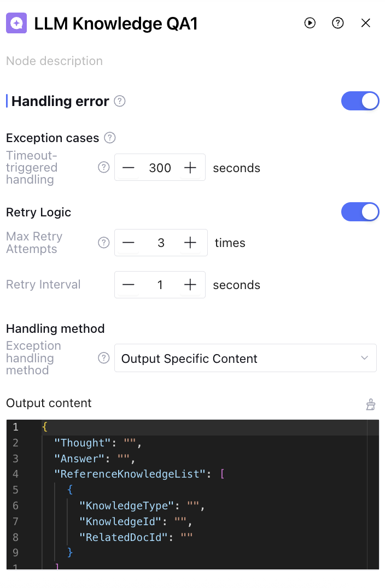Clear output content with the broom icon
Viewport: 385px width, 588px height.
pyautogui.click(x=371, y=404)
